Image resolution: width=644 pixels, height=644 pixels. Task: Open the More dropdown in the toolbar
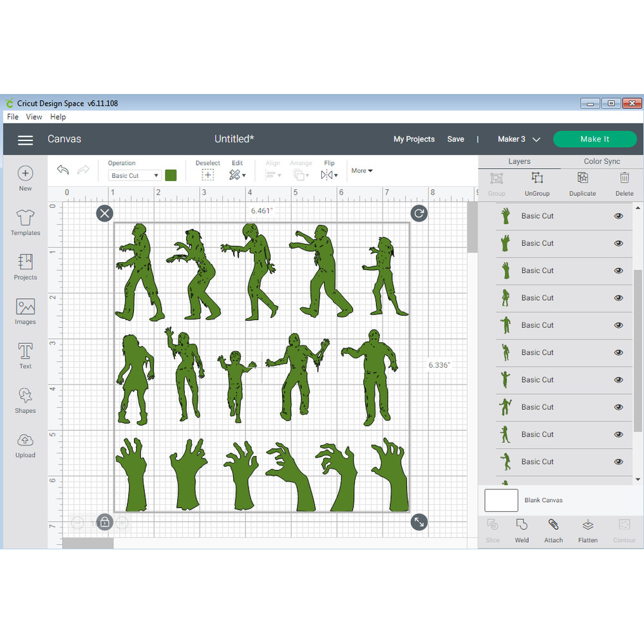[361, 170]
